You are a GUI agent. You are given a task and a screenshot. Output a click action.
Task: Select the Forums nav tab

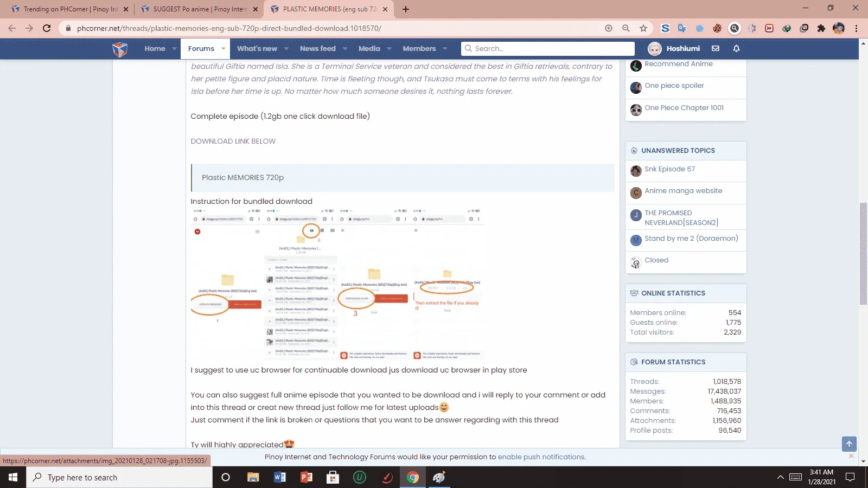(x=201, y=48)
